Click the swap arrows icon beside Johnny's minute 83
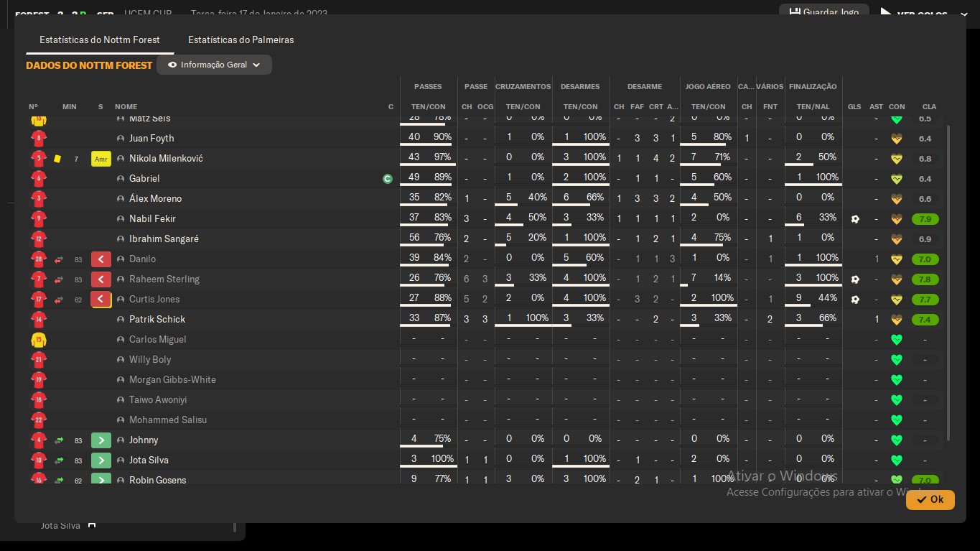This screenshot has width=980, height=551. coord(59,440)
